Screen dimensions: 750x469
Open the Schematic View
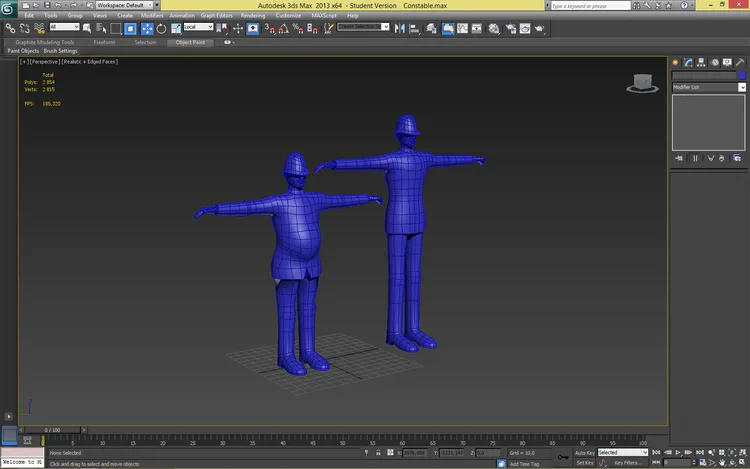click(476, 29)
